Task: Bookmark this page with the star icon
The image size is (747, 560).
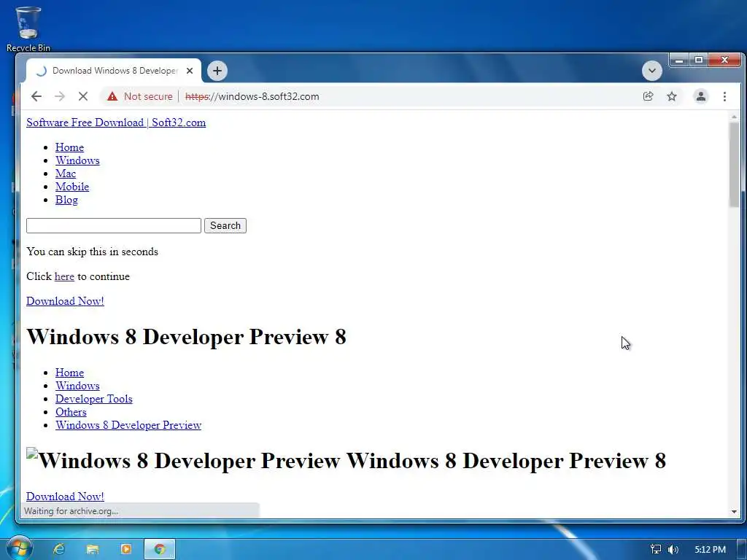Action: 672,96
